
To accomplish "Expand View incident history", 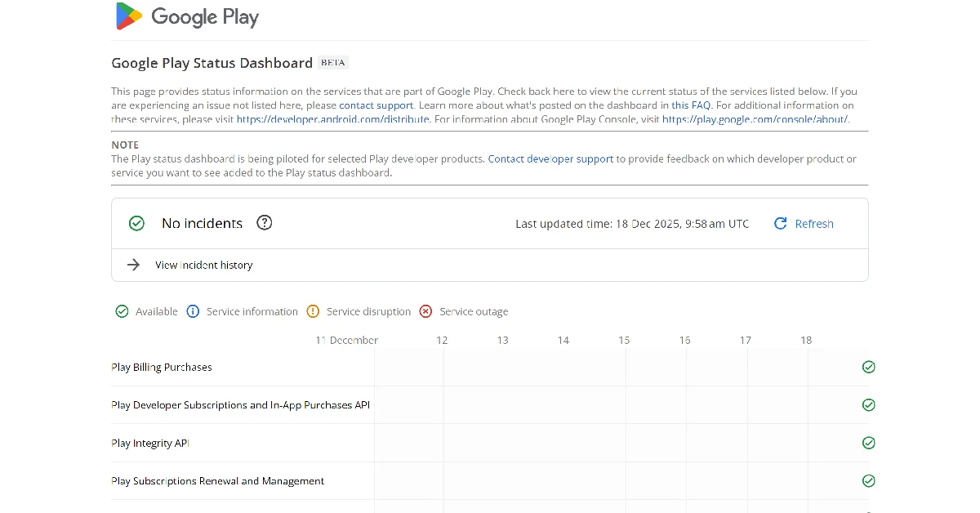I will pyautogui.click(x=203, y=265).
